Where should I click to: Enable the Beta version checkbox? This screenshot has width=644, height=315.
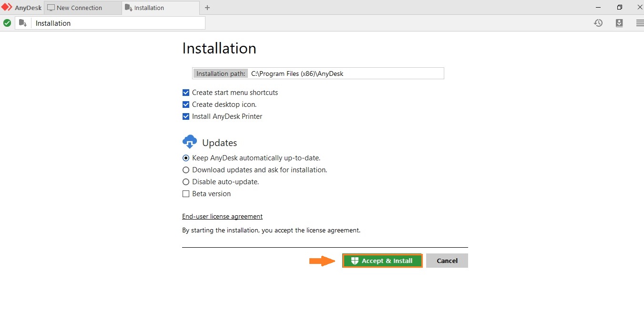186,194
